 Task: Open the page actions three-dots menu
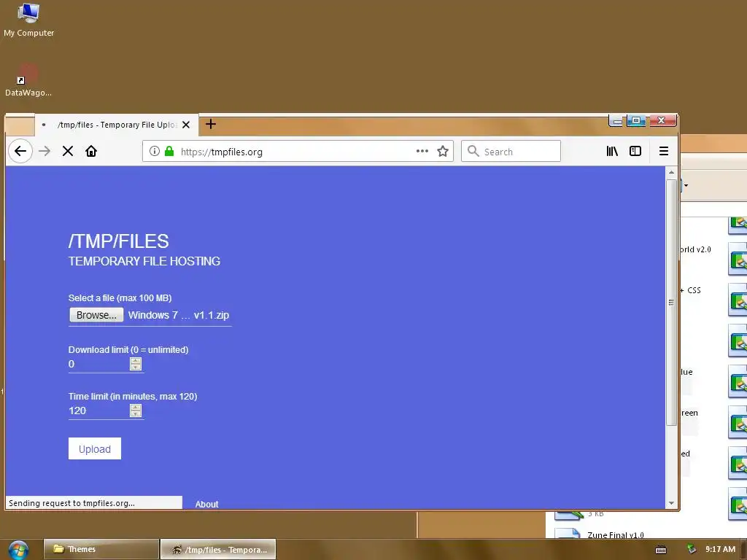(x=422, y=151)
